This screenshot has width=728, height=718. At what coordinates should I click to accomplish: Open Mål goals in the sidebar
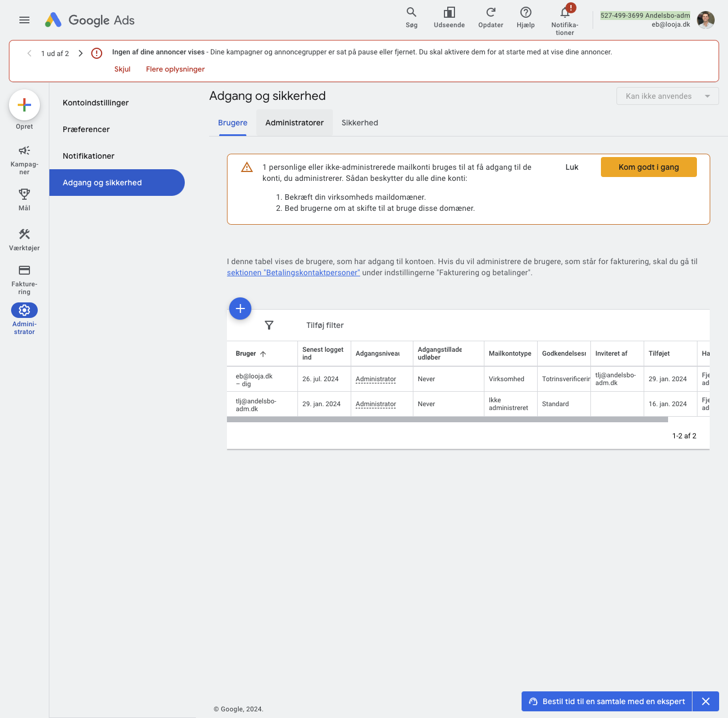point(24,199)
